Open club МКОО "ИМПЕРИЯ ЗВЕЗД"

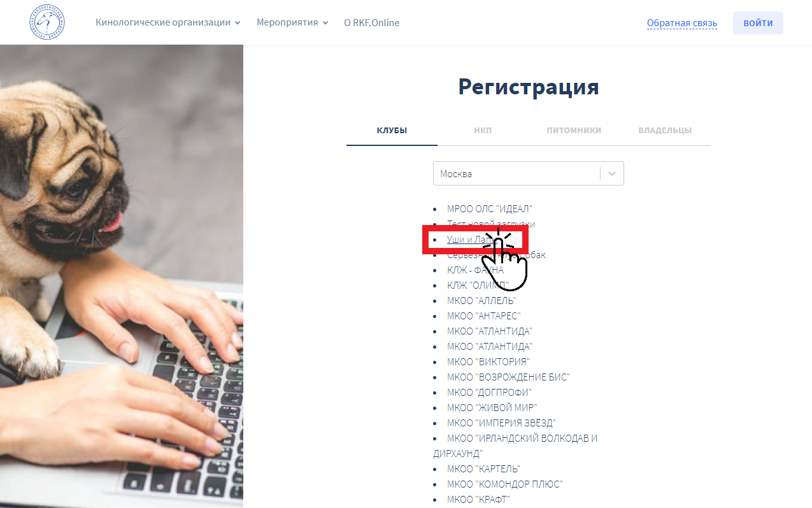coord(501,423)
